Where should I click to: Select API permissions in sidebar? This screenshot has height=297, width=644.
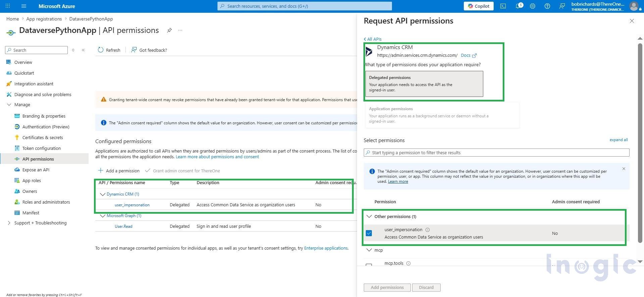[44, 159]
